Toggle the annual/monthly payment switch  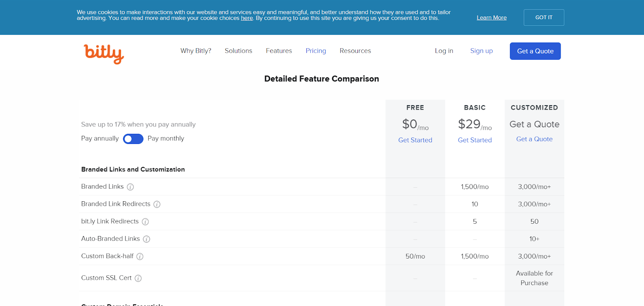[x=133, y=139]
